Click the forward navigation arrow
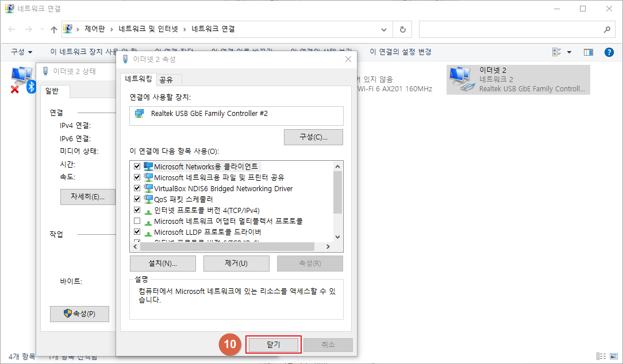This screenshot has width=623, height=364. tap(29, 29)
